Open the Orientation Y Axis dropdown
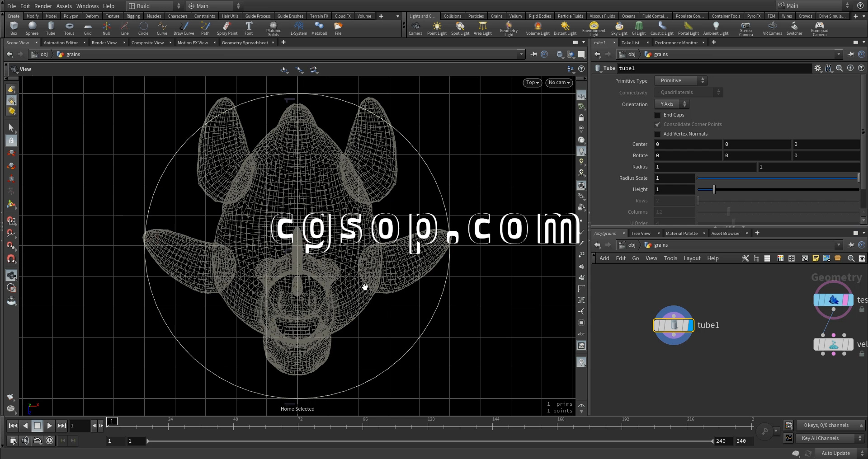The height and width of the screenshot is (459, 868). tap(671, 104)
